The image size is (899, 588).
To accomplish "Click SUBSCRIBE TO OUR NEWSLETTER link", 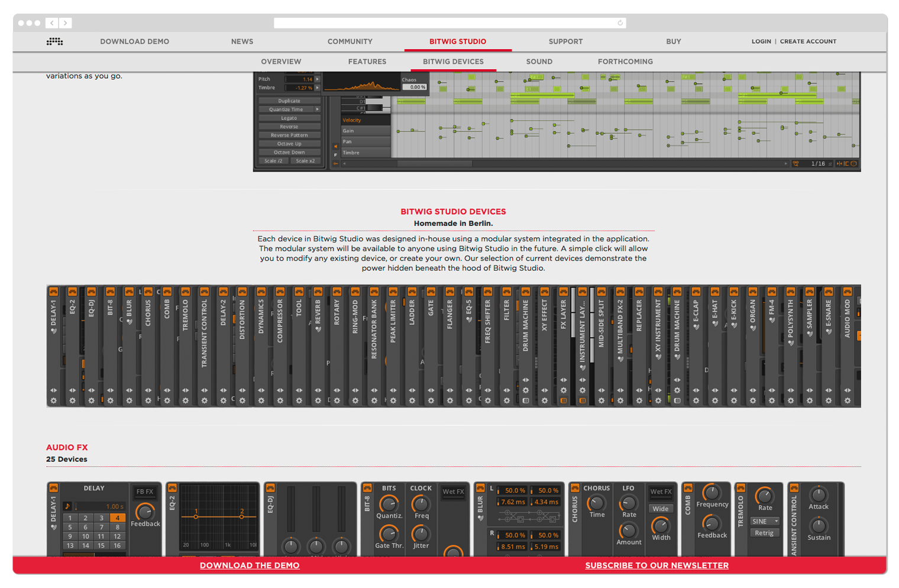I will [657, 566].
